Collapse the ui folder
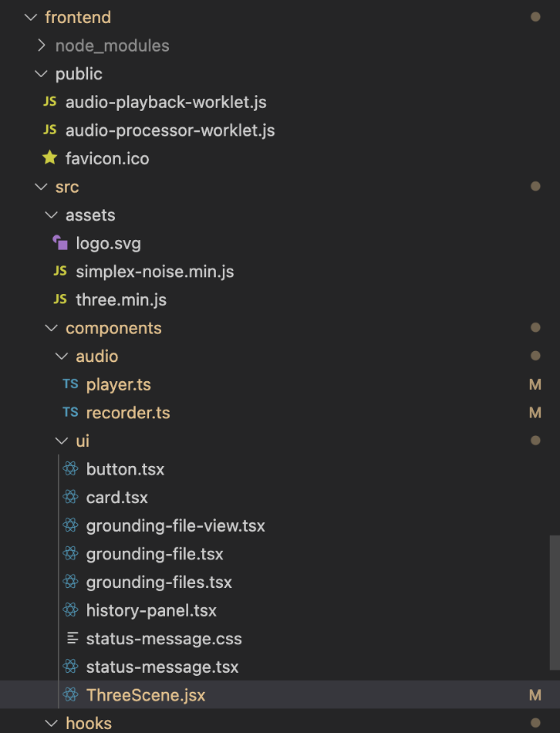 click(x=62, y=441)
